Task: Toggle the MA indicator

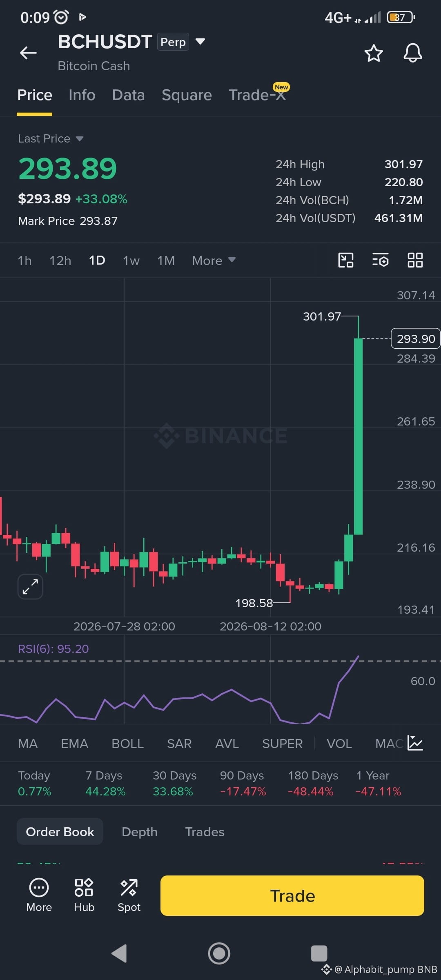Action: pyautogui.click(x=28, y=744)
